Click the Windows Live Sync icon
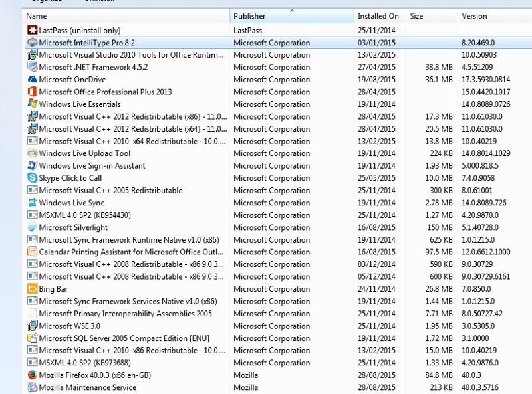The width and height of the screenshot is (532, 394). [32, 203]
